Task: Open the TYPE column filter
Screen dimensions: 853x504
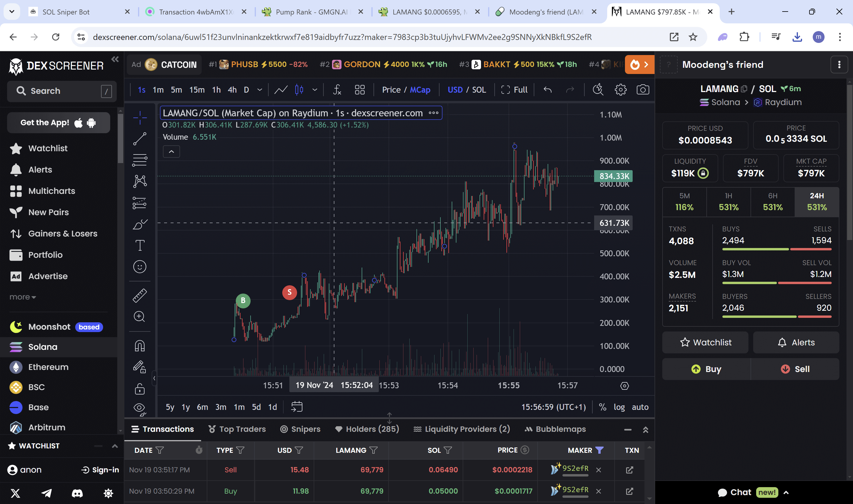Action: [240, 450]
